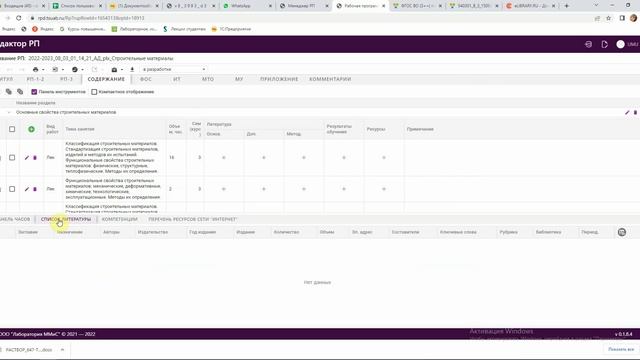This screenshot has height=360, width=640.
Task: Click the browser address bar
Action: tap(310, 18)
